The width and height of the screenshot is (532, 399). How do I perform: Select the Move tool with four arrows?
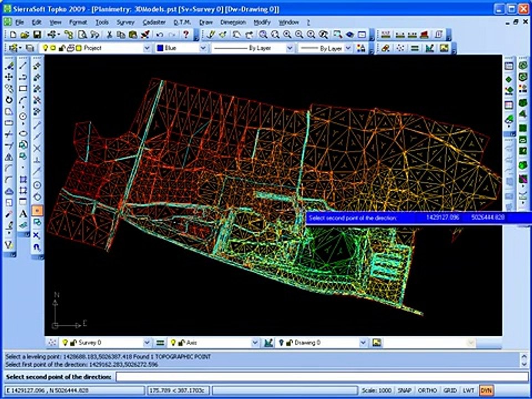coord(9,77)
